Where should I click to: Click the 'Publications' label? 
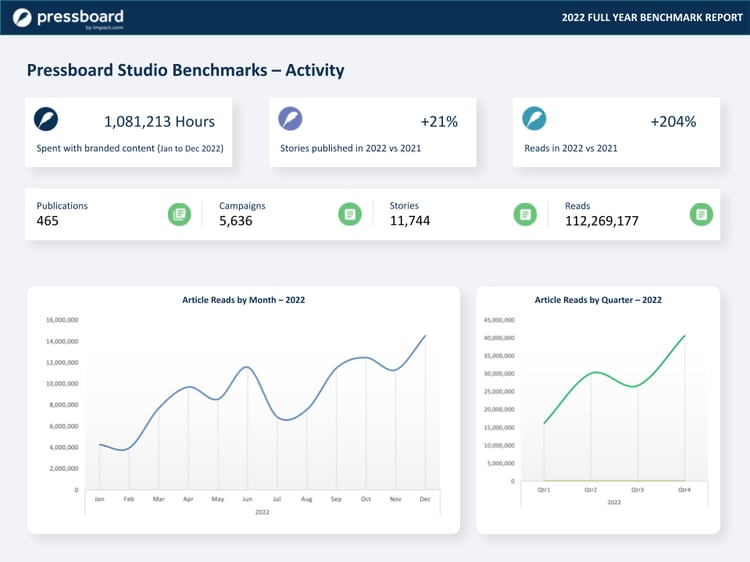point(62,206)
